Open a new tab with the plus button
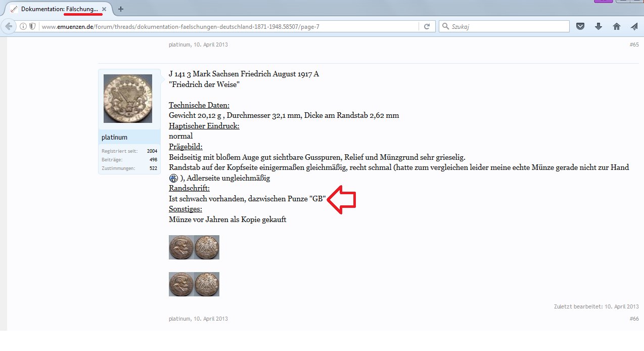 point(120,9)
